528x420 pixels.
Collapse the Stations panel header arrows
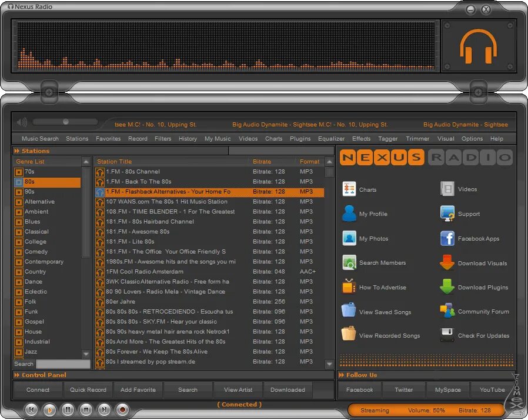point(17,151)
